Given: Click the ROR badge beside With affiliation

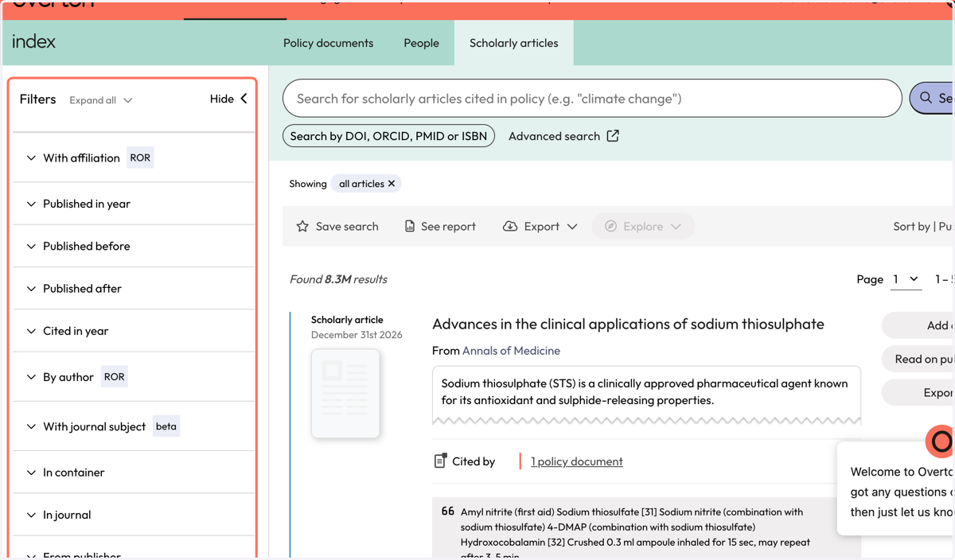Looking at the screenshot, I should pos(140,157).
